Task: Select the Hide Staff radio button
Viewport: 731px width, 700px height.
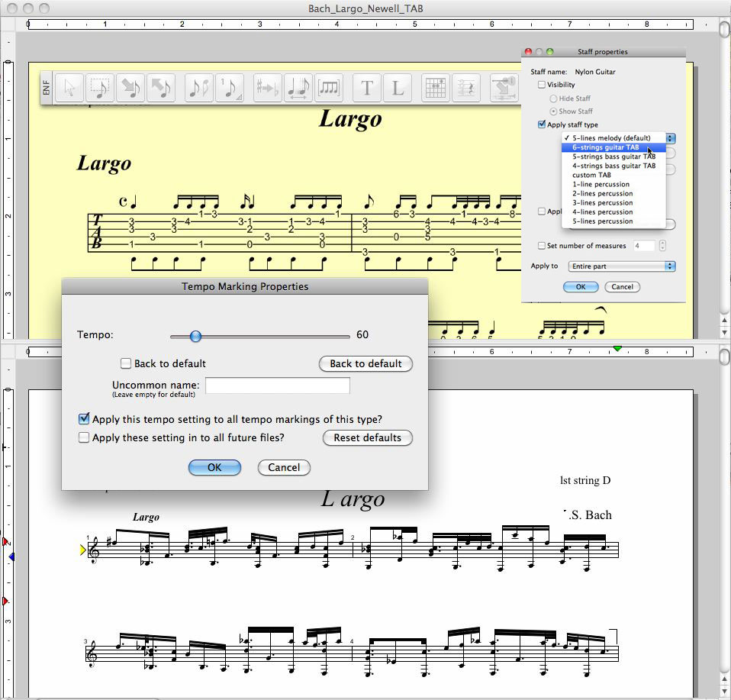Action: coord(553,98)
